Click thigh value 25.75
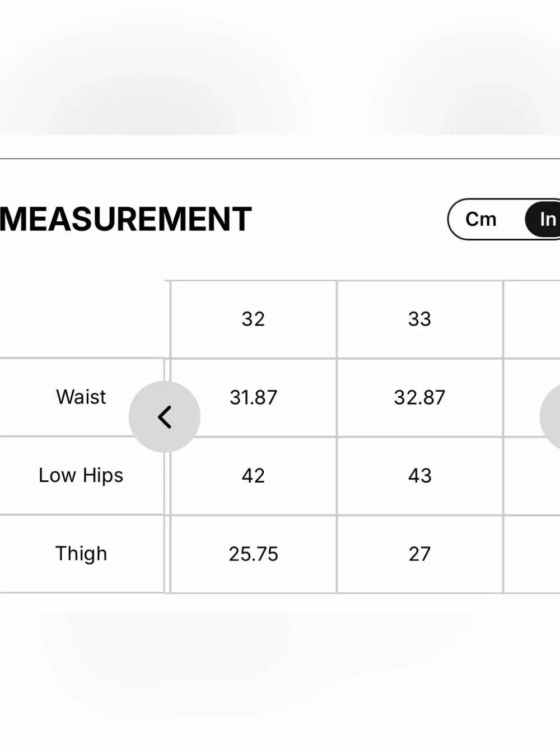 [x=253, y=554]
